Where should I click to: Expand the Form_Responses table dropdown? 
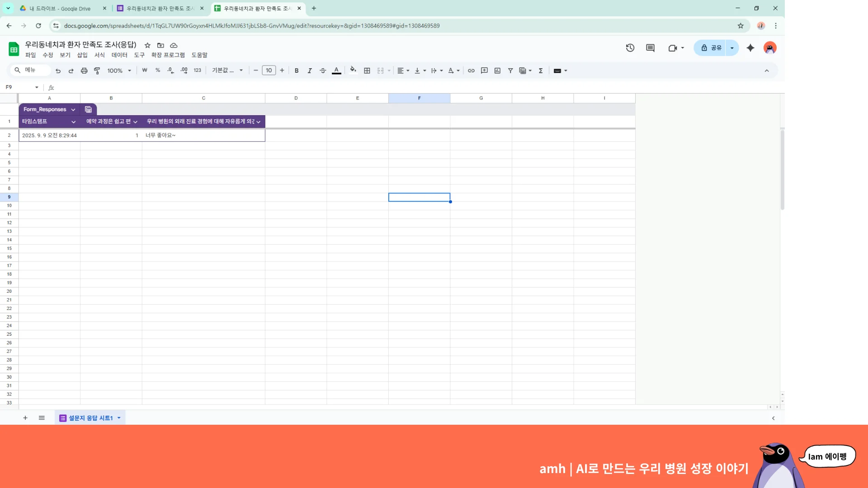pyautogui.click(x=73, y=110)
